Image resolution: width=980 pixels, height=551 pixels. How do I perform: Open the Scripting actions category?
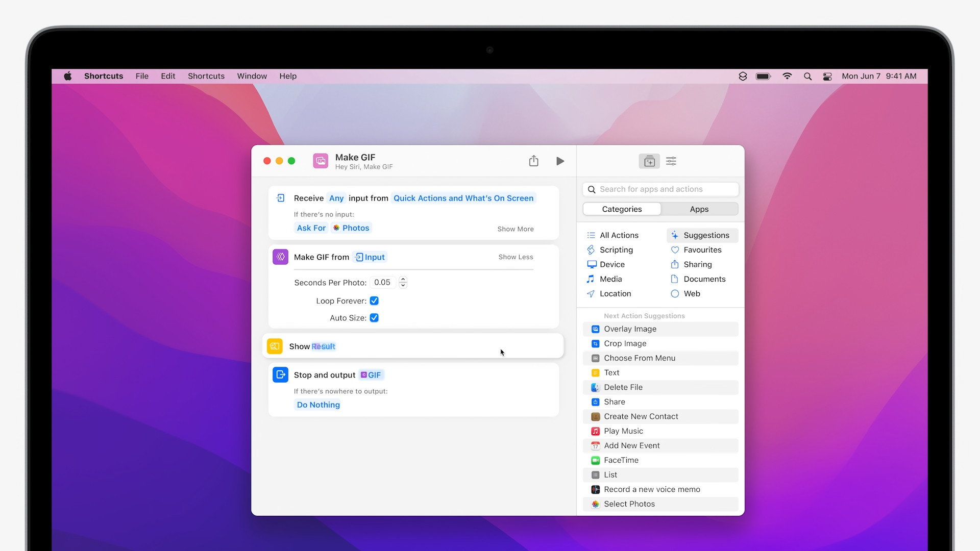tap(617, 249)
